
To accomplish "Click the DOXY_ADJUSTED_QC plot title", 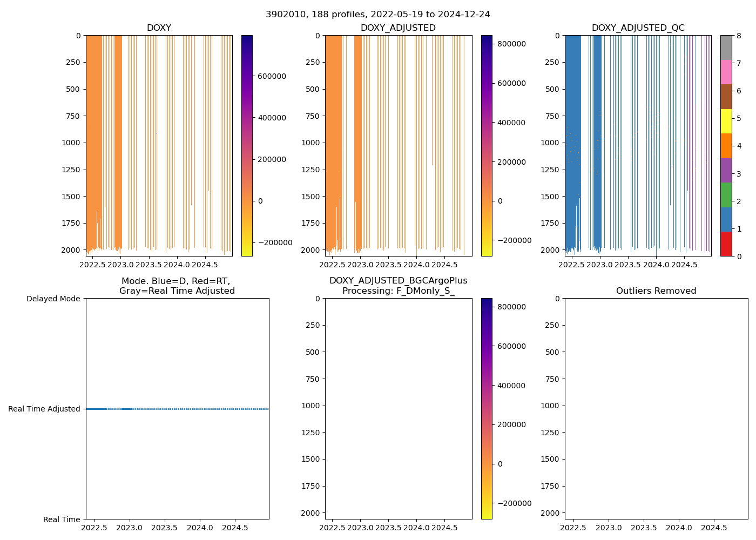I will pos(638,28).
